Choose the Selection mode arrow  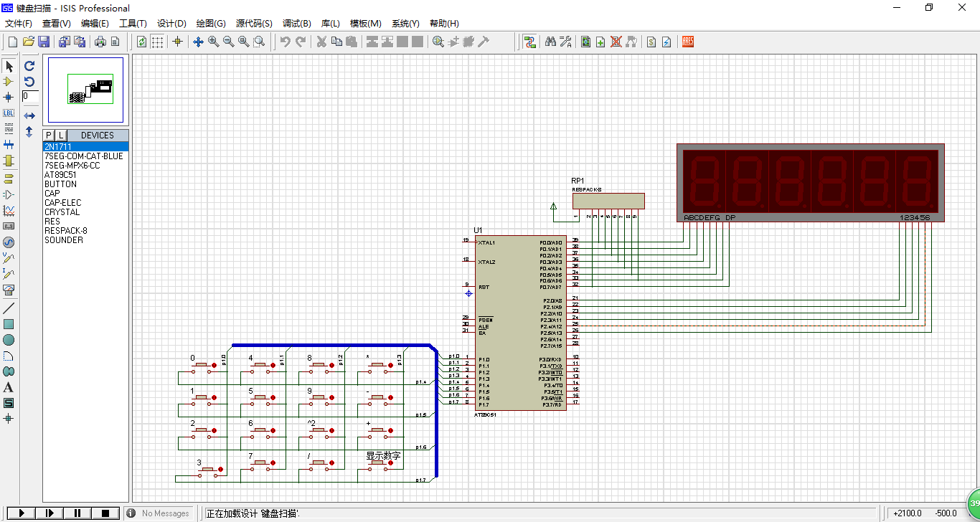(x=9, y=66)
